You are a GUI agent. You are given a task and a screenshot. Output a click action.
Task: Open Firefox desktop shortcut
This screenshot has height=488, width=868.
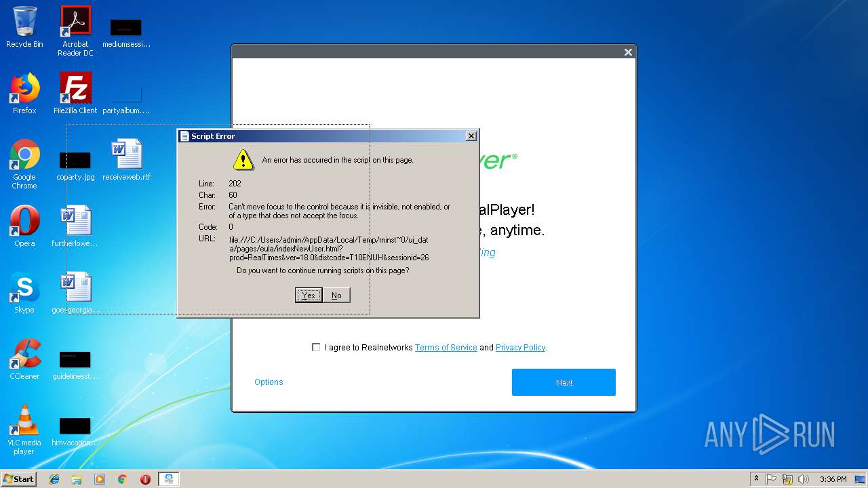(x=24, y=94)
